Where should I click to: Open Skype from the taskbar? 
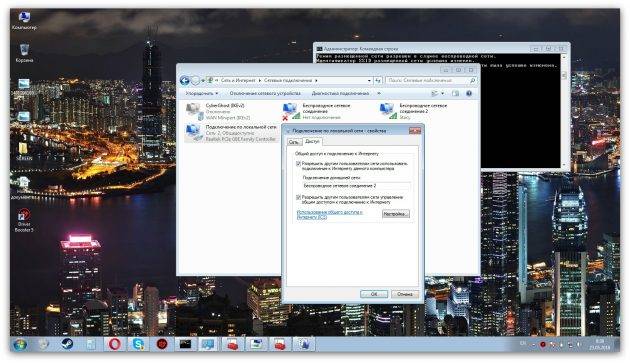point(138,345)
